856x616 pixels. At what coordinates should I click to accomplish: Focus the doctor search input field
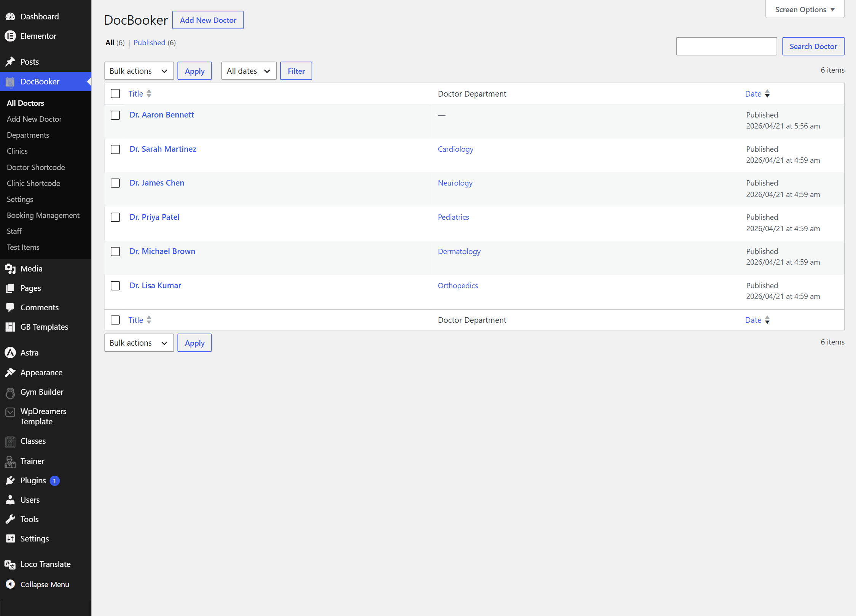pos(726,46)
